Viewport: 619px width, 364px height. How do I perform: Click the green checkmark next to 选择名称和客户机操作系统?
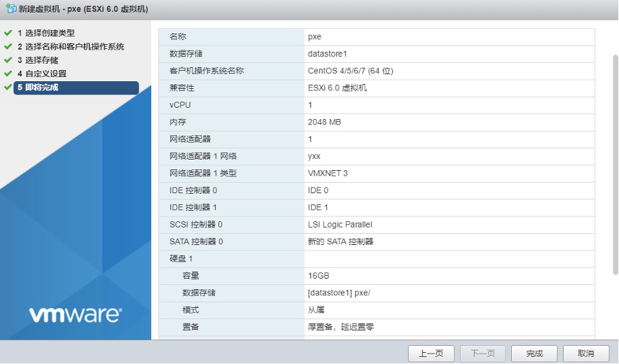tap(8, 47)
